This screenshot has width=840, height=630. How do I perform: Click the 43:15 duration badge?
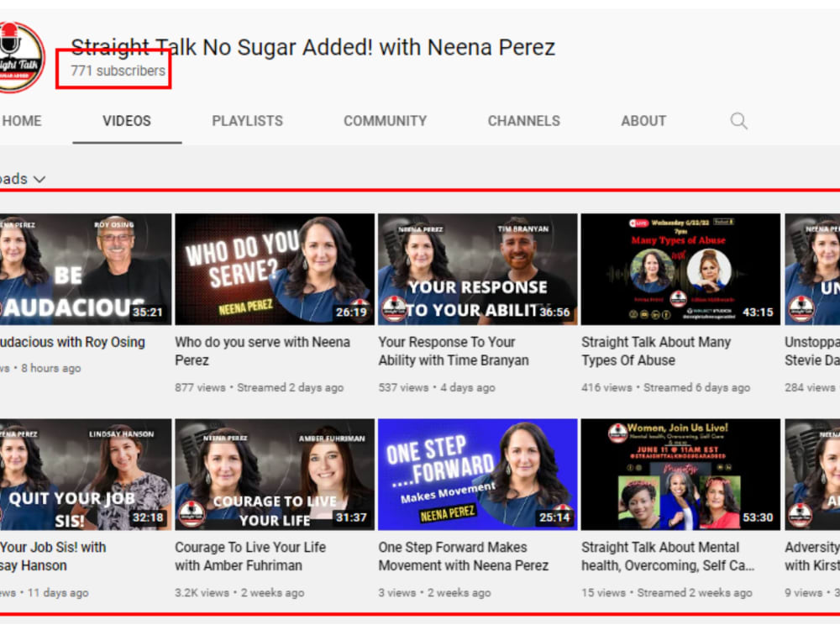[758, 312]
